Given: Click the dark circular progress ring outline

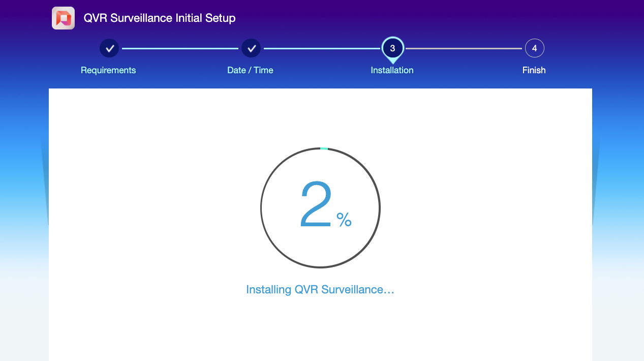Looking at the screenshot, I should [x=261, y=208].
